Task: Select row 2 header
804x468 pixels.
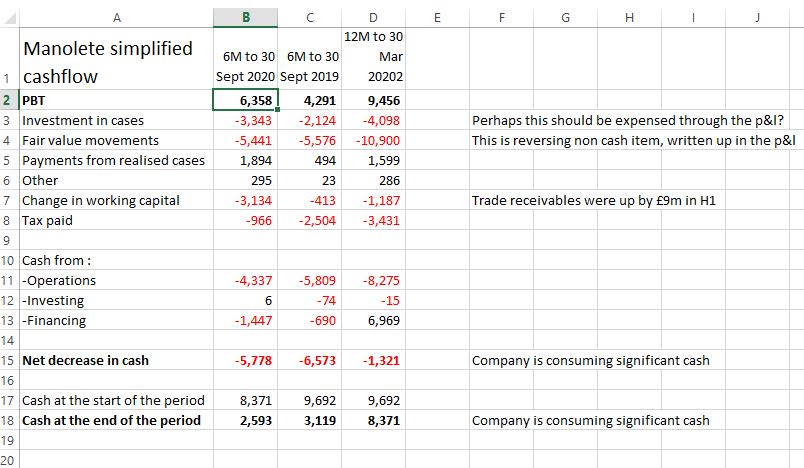Action: click(x=7, y=100)
